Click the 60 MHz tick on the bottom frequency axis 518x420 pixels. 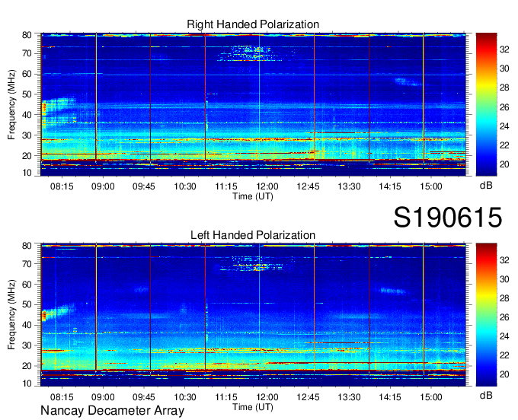click(x=27, y=284)
